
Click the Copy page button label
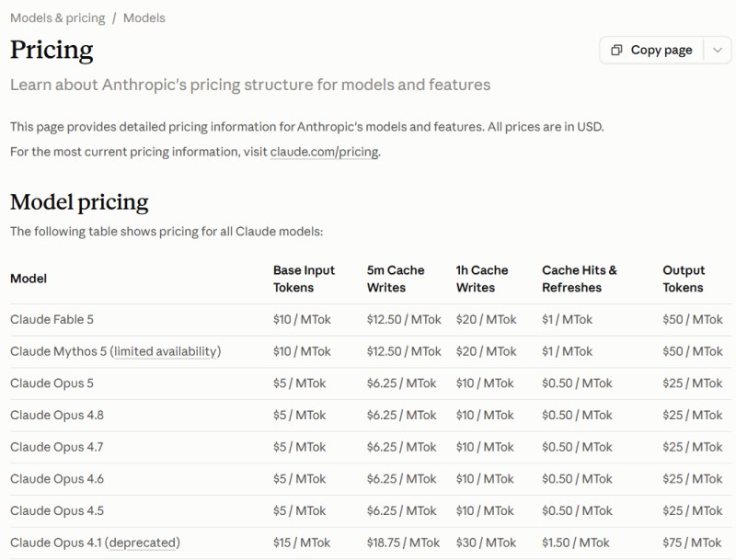(661, 51)
